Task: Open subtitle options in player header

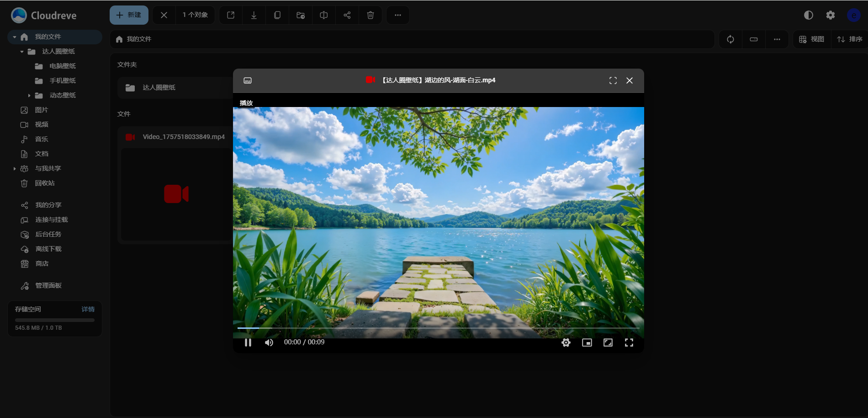Action: coord(248,80)
